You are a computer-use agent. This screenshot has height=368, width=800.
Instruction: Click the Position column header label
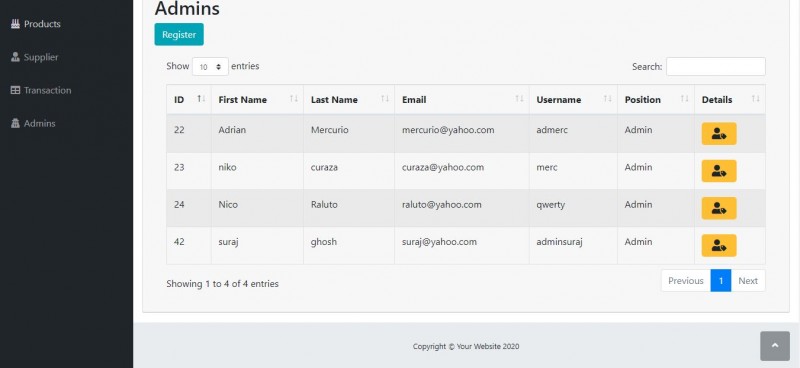(x=643, y=100)
